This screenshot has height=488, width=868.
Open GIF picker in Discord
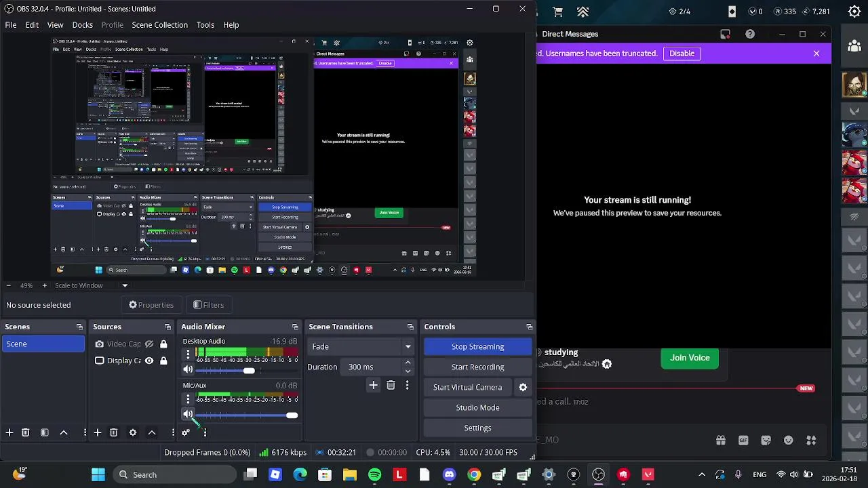(x=743, y=440)
